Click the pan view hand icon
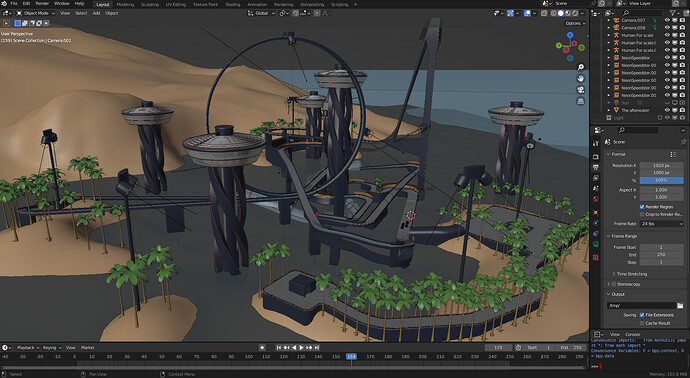This screenshot has width=690, height=378. click(580, 78)
